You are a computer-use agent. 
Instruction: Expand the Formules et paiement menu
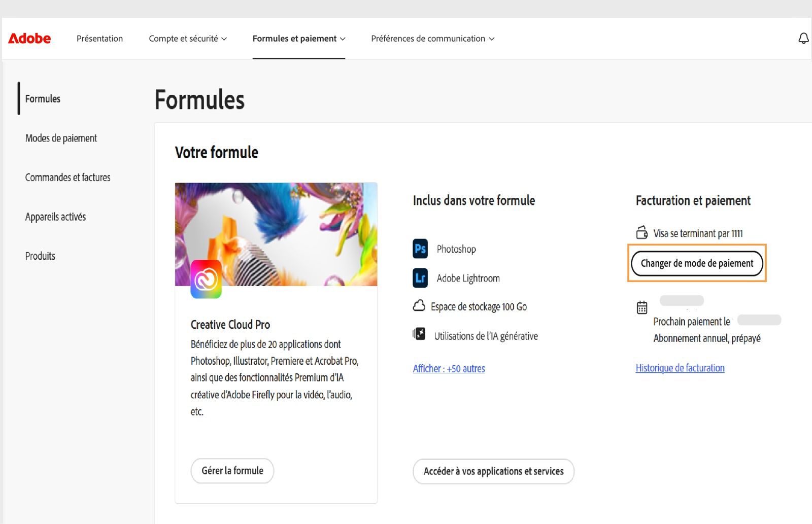point(299,39)
